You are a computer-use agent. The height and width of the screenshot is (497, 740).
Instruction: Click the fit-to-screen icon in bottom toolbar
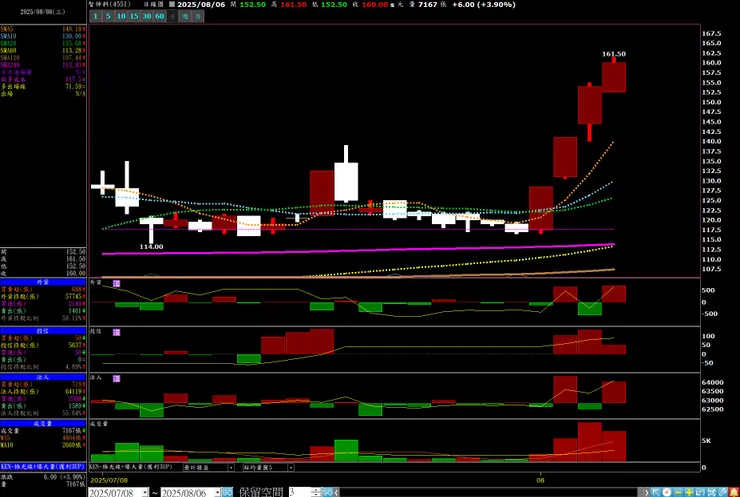(712, 492)
